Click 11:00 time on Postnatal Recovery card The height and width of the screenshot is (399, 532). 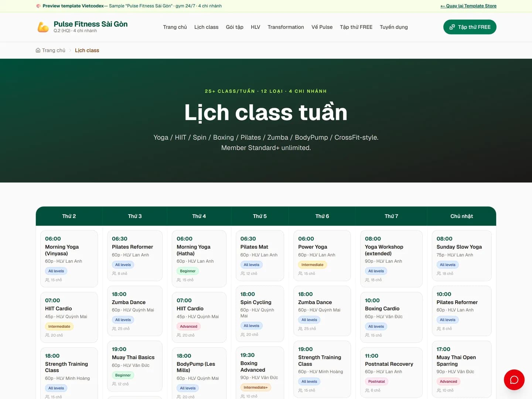[x=372, y=356]
